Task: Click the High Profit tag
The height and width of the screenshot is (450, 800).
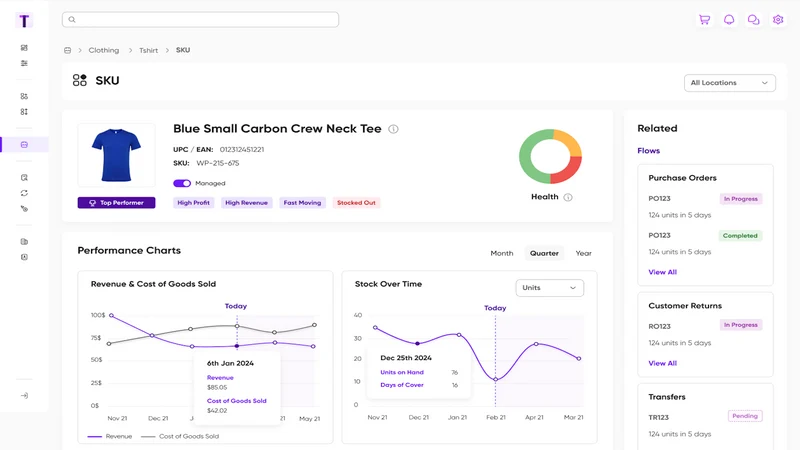Action: 193,203
